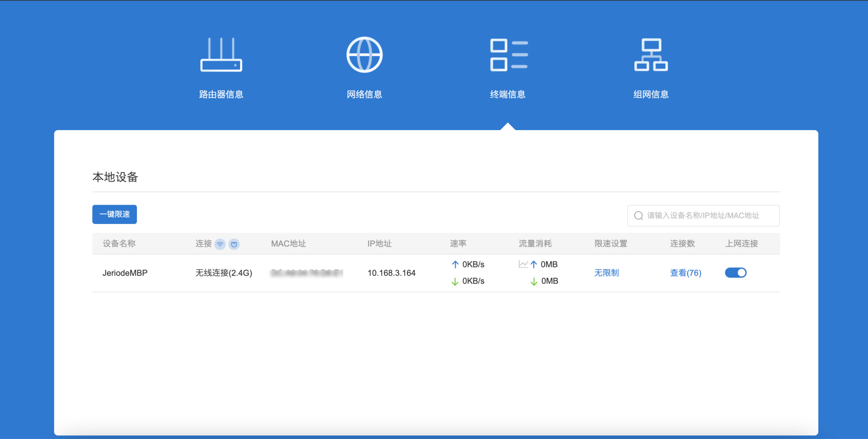
Task: Open the traffic chart icon for JeriodeMBP
Action: (x=523, y=264)
